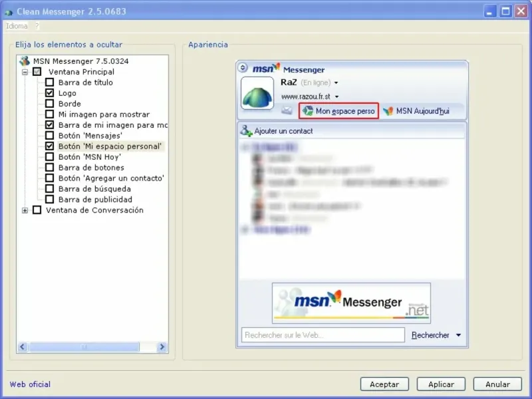Click the tree horizontal scrollbar left arrow

[x=23, y=346]
